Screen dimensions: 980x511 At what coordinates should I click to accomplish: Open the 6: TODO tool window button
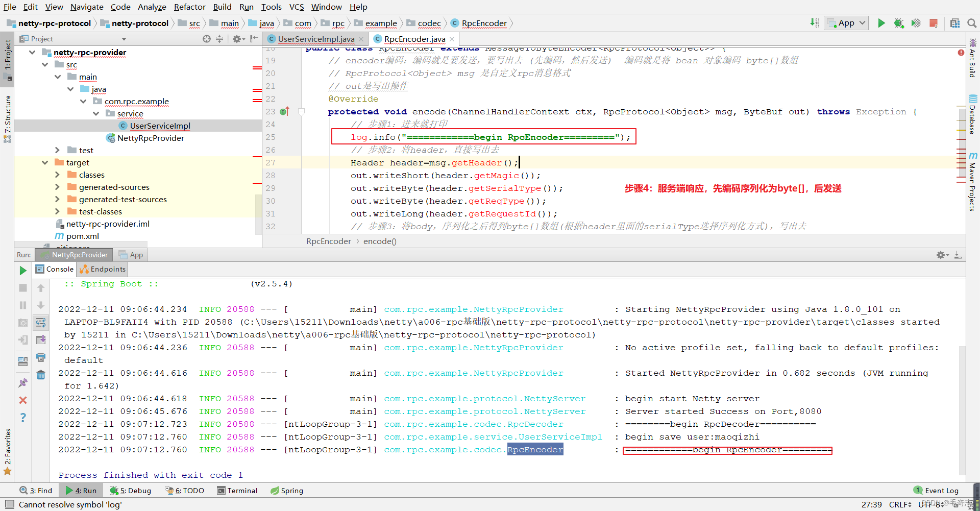pos(185,491)
